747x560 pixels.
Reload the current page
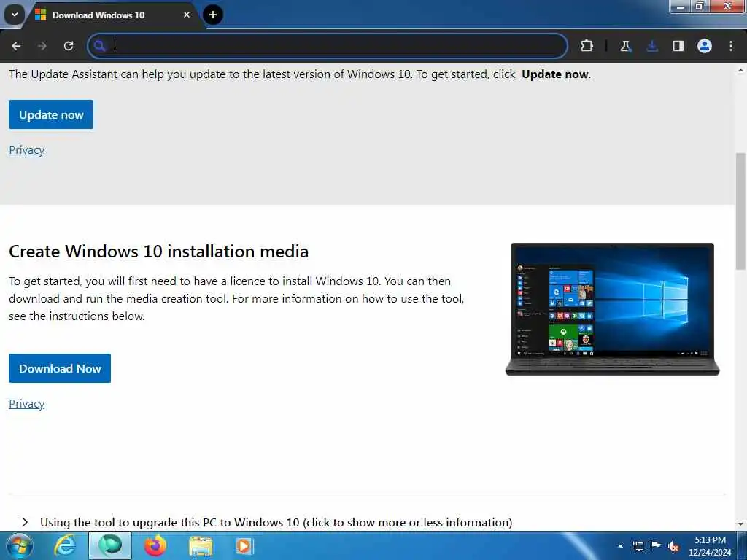click(69, 46)
